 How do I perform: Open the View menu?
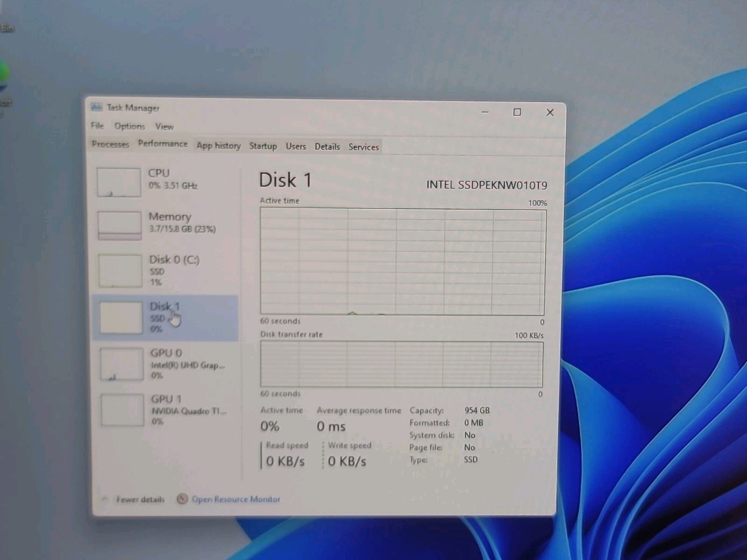164,126
